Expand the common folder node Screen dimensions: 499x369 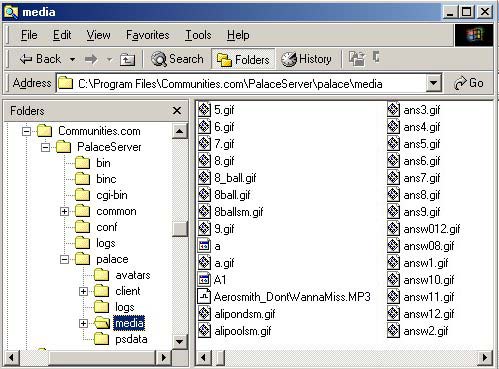click(64, 211)
